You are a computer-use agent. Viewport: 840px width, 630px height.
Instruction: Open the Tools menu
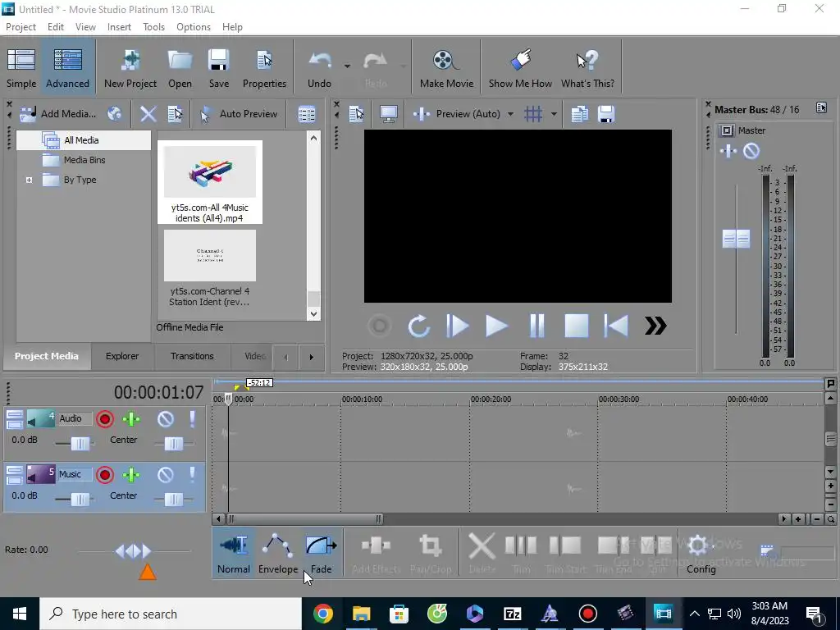coord(153,27)
